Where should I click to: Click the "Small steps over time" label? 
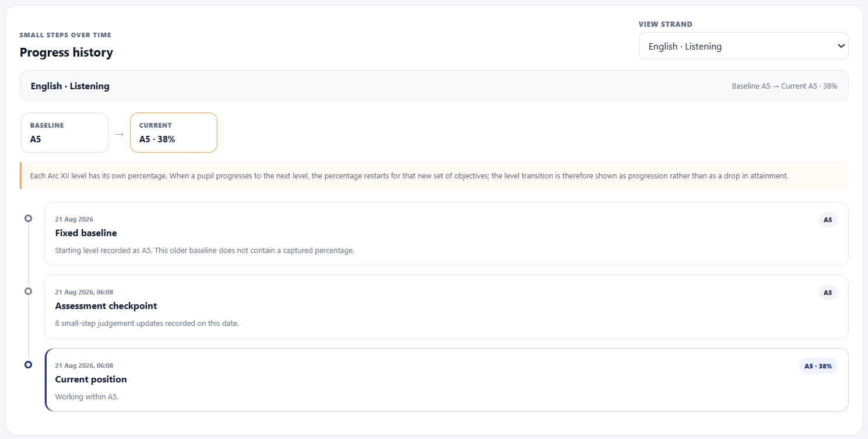point(65,35)
